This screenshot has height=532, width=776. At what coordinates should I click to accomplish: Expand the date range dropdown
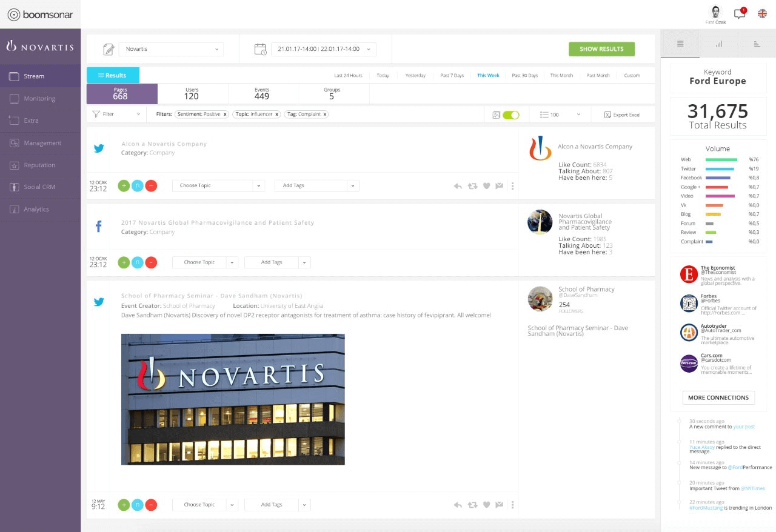tap(323, 49)
